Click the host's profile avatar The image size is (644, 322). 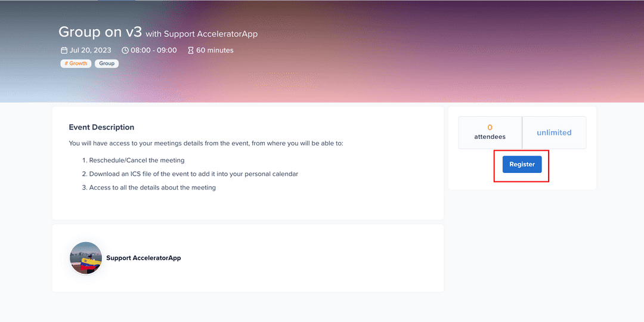tap(86, 258)
